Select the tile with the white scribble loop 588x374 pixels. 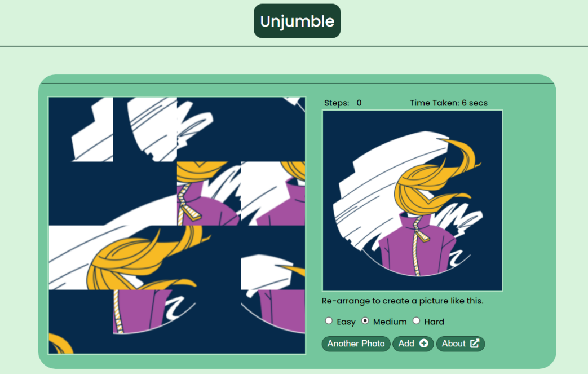pos(209,129)
